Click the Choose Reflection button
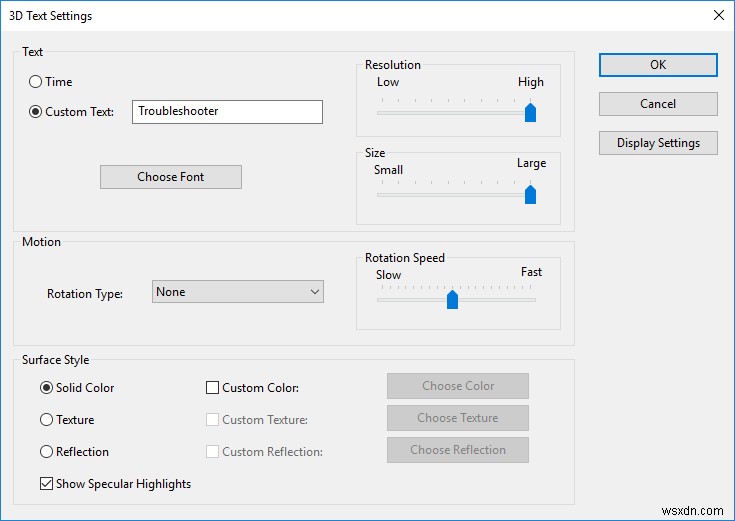735x521 pixels. tap(458, 450)
